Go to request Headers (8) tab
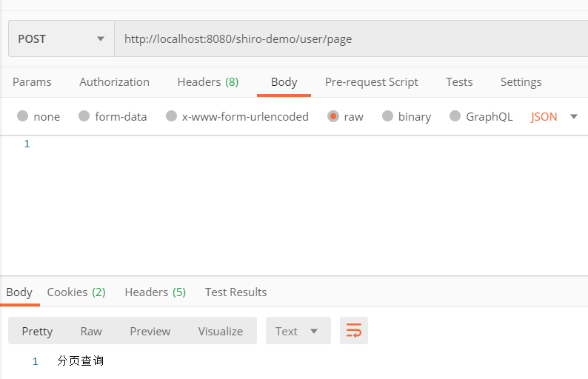 coord(208,81)
